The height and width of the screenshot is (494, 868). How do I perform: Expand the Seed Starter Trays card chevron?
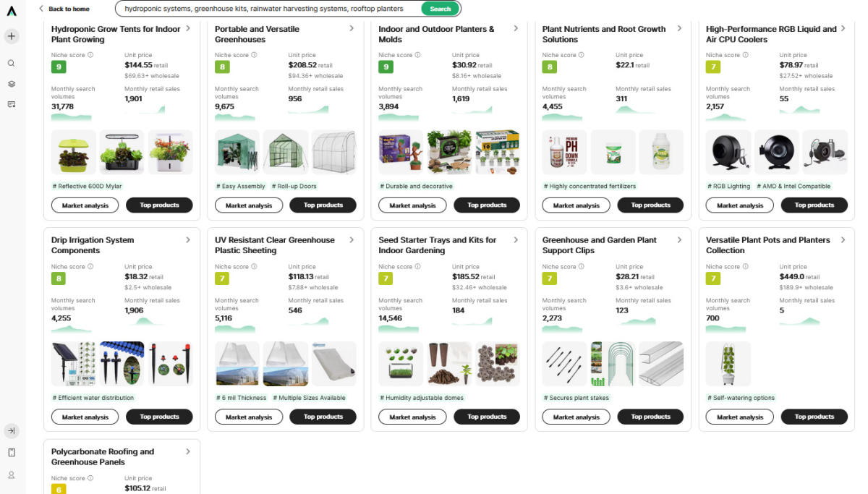(x=516, y=240)
